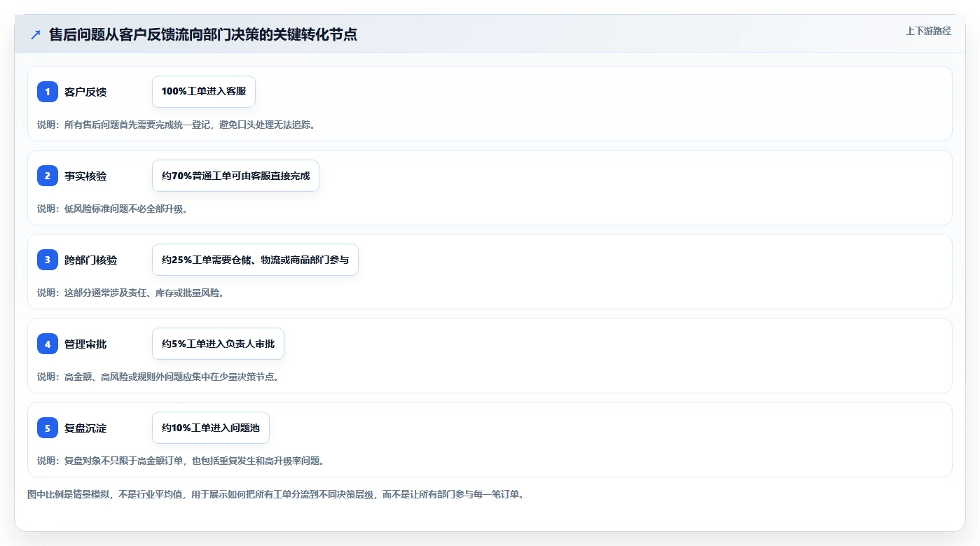Viewport: 980px width, 546px height.
Task: Select the 约70%普通工单可由客服直接完成 chip
Action: [235, 176]
